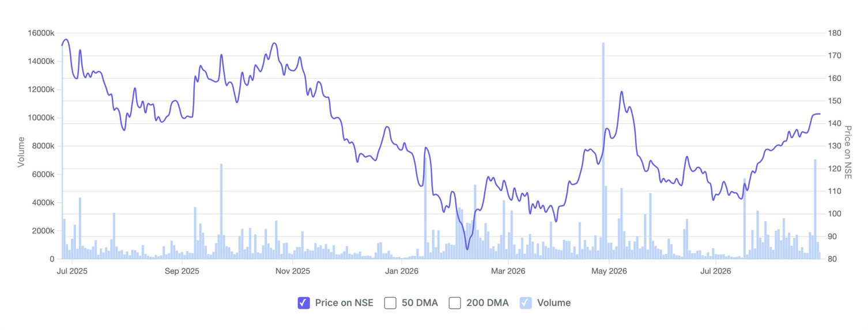Click the 'Price on NSE' right axis title
The image size is (868, 330).
coord(848,151)
